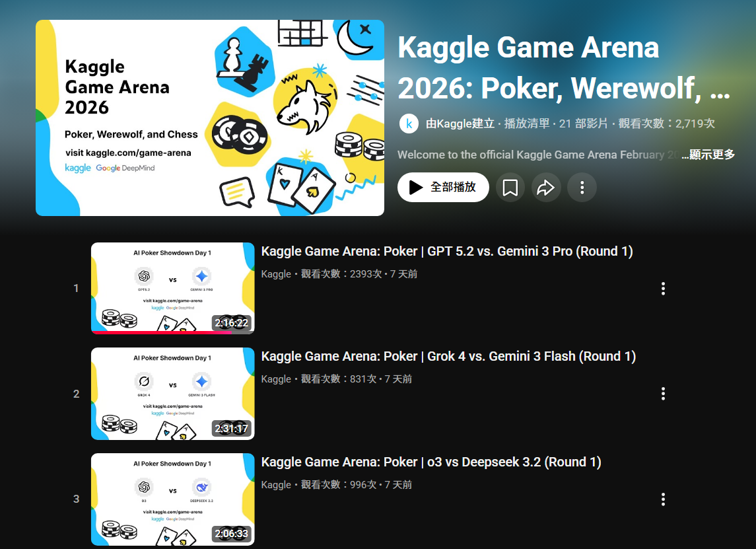Click the 全部播放 play all button

tap(443, 187)
